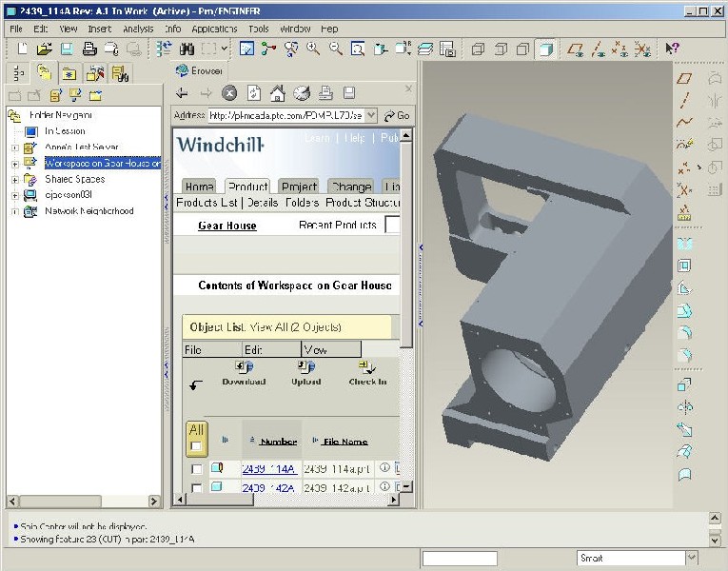Click browser Stop icon
Viewport: 728px width, 571px height.
(229, 93)
